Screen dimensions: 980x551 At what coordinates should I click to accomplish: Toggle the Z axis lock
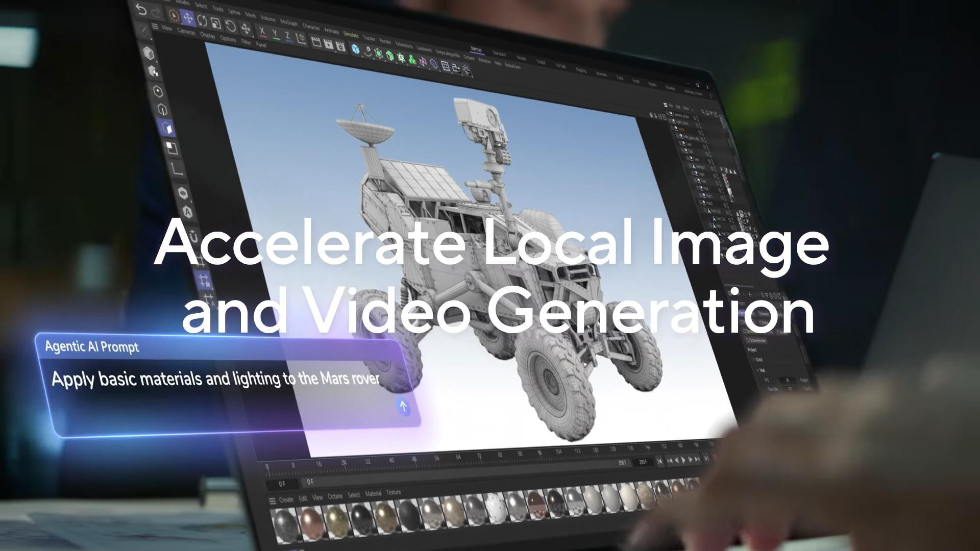tap(288, 37)
